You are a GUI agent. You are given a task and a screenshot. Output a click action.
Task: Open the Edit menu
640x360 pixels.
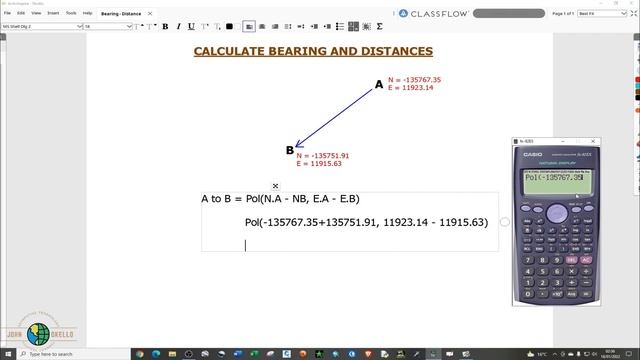pos(21,13)
